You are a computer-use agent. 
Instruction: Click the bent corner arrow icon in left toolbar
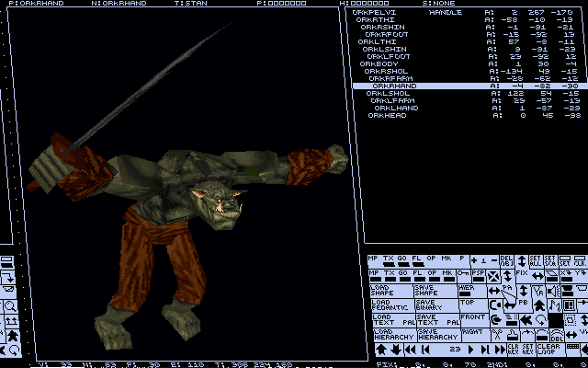coord(8,278)
